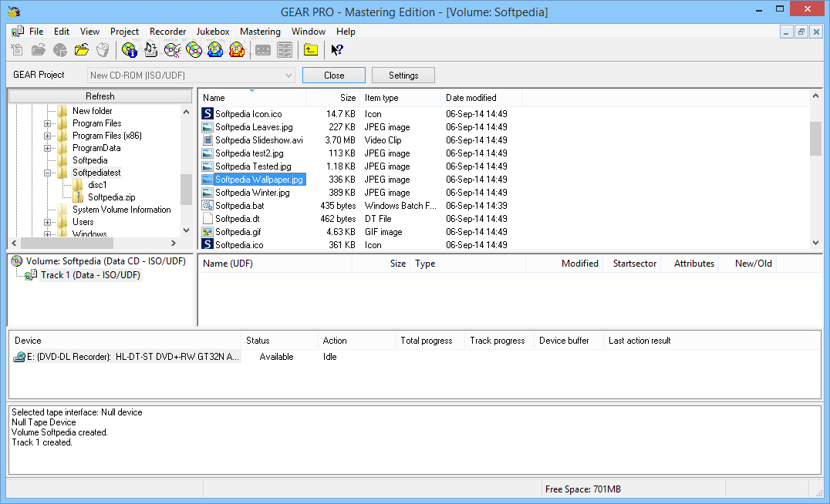
Task: Click the erase disc icon
Action: 172,50
